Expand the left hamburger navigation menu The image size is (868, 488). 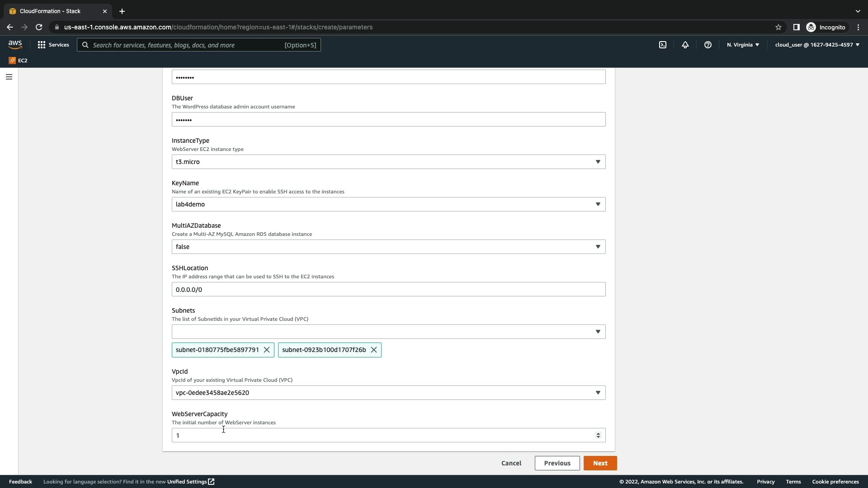coord(9,77)
